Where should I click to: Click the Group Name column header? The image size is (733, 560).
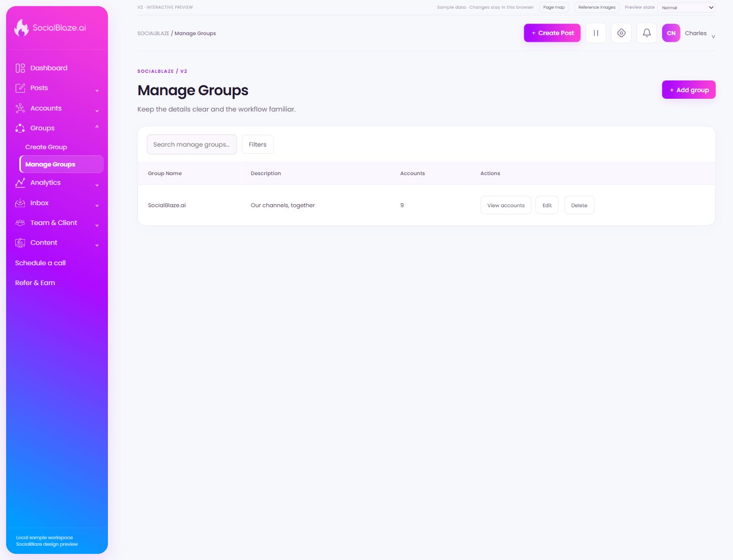(165, 174)
